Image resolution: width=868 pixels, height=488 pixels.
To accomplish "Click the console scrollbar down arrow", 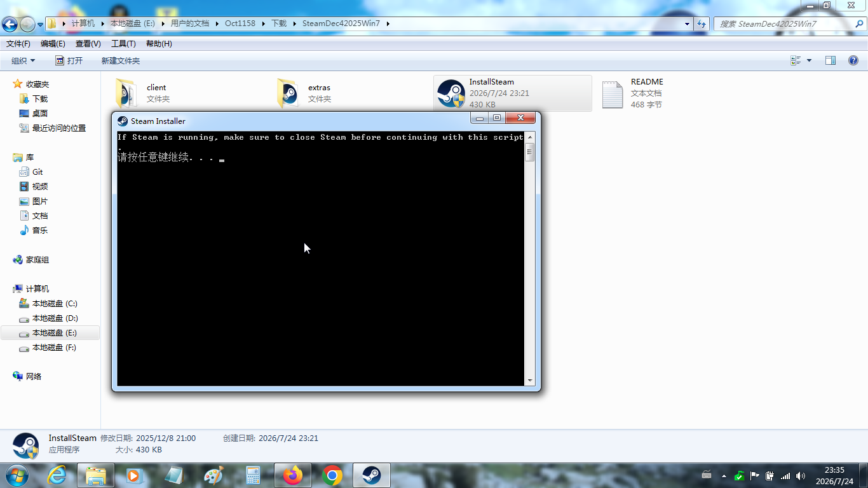I will 529,381.
